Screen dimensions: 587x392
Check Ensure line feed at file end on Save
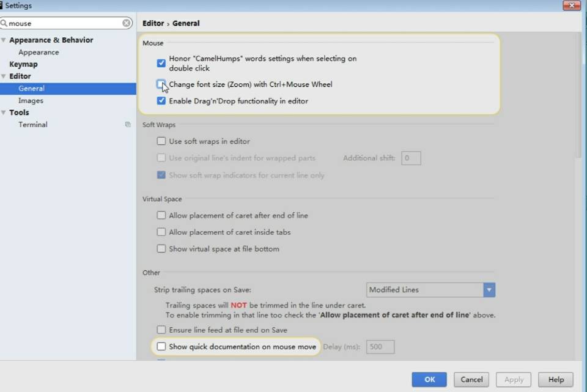[161, 330]
